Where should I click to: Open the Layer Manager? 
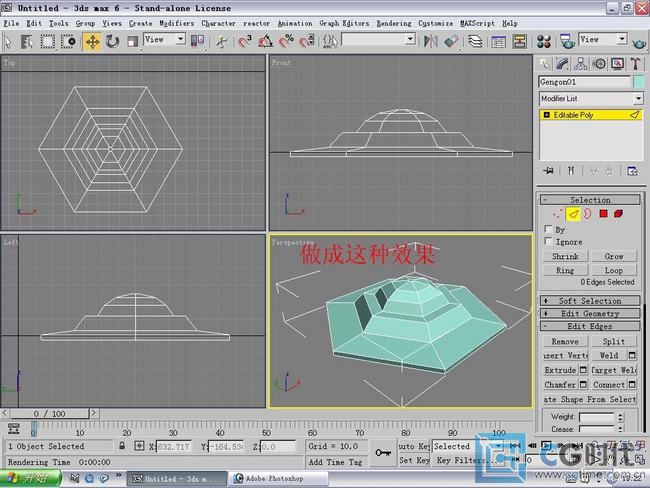click(475, 41)
